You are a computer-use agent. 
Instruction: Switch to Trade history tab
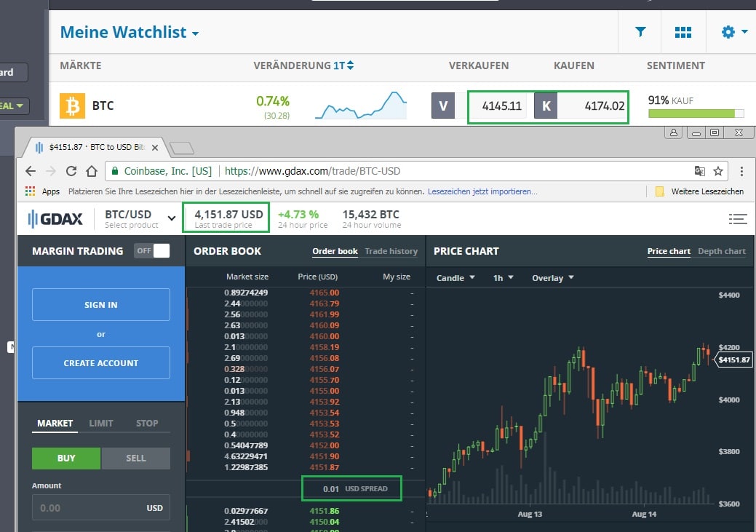pos(391,251)
